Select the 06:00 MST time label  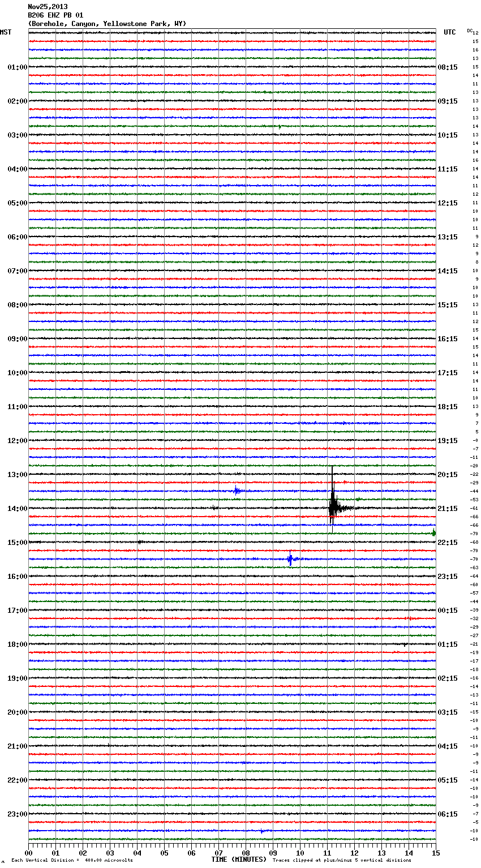click(x=18, y=237)
